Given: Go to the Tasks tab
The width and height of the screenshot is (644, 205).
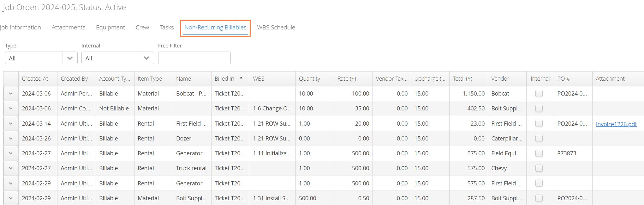Looking at the screenshot, I should point(167,28).
